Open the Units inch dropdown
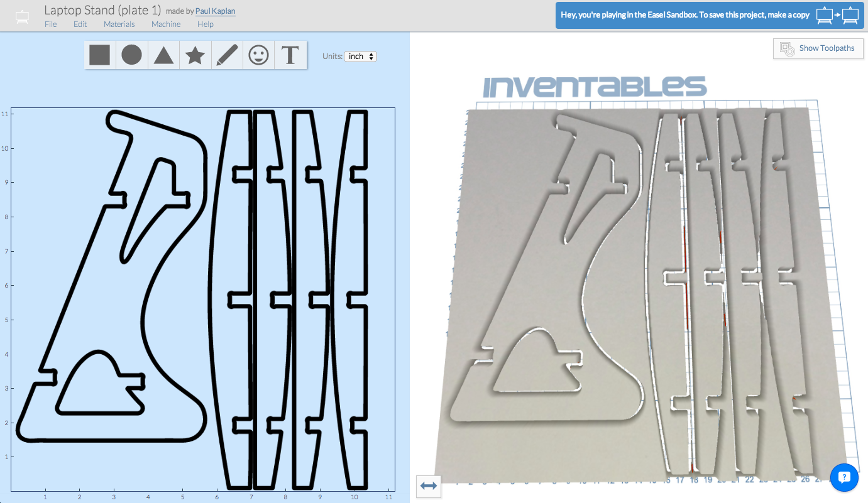The image size is (868, 503). click(360, 57)
